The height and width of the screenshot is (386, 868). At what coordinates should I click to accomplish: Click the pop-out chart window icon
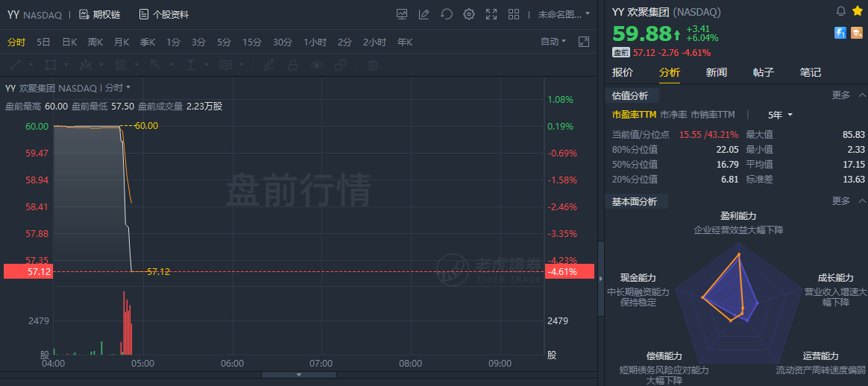[584, 42]
